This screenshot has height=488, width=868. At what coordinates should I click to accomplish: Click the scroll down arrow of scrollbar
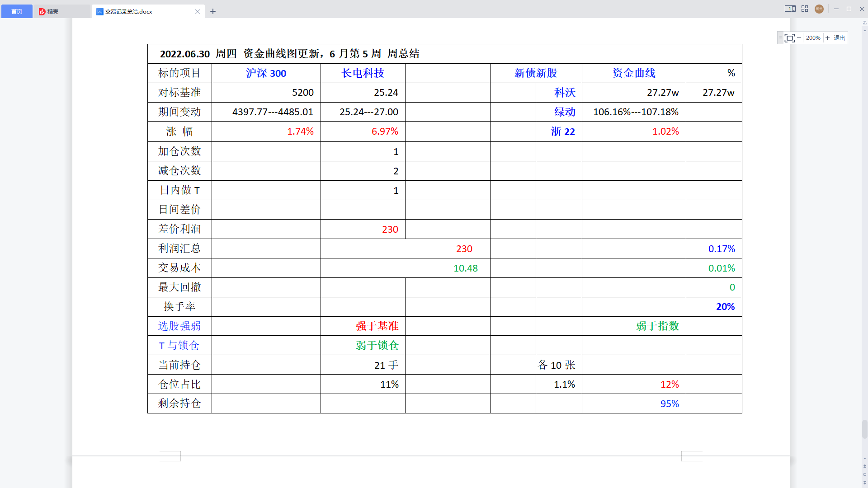pos(864,459)
